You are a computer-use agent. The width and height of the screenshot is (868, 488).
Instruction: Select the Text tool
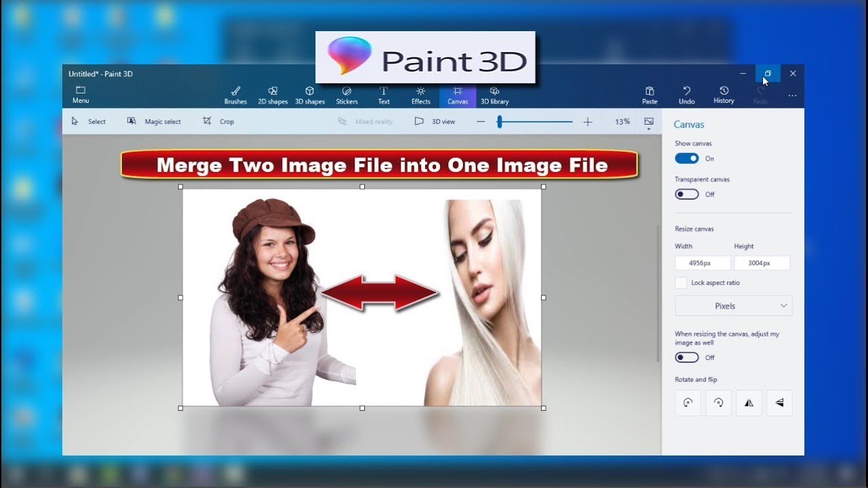tap(384, 95)
